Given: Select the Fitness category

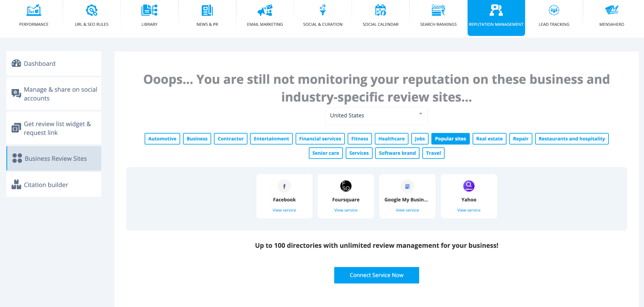Looking at the screenshot, I should [360, 139].
